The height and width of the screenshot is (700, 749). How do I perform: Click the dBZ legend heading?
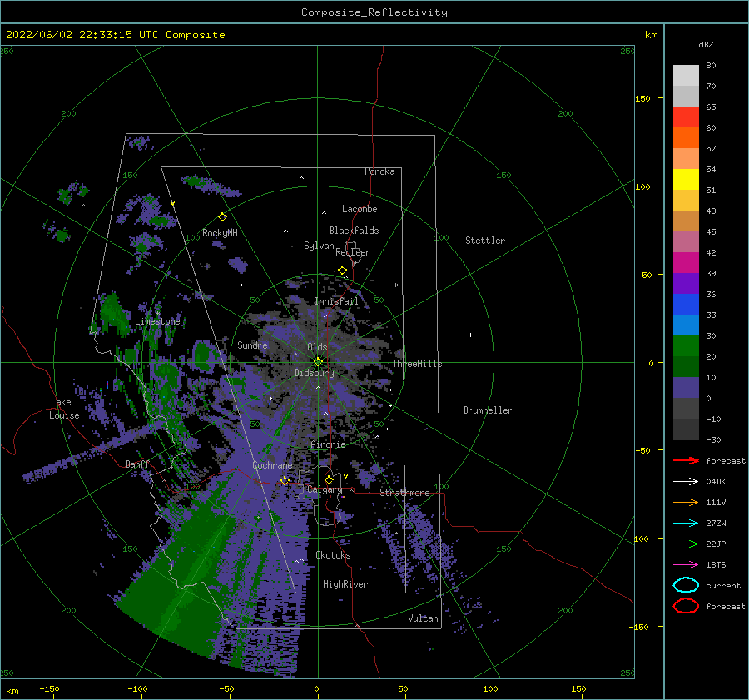pos(706,44)
